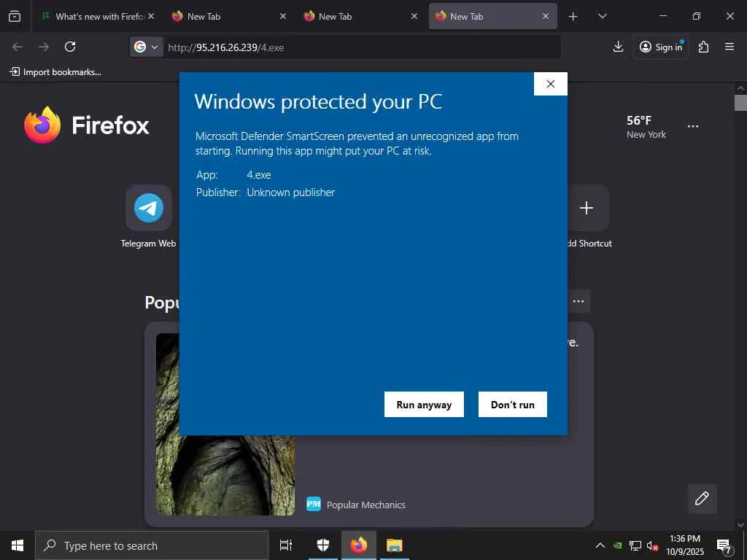Switch to the first New Tab tab
The width and height of the screenshot is (747, 560).
click(228, 16)
